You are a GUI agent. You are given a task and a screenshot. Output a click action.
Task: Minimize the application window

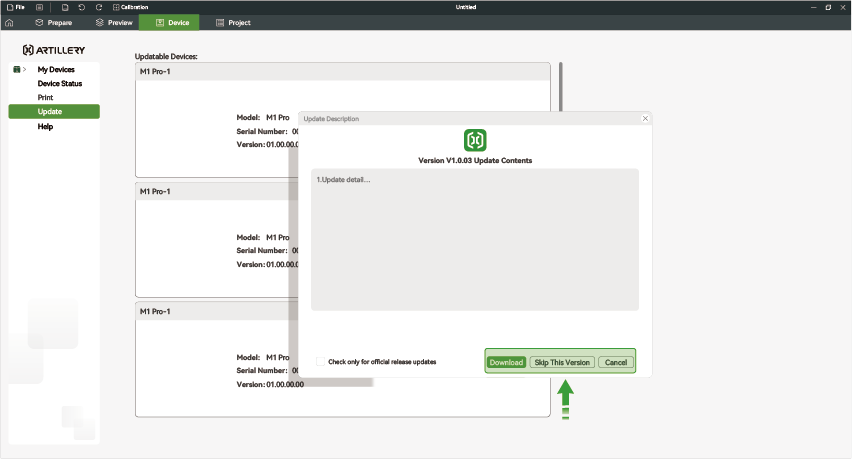click(x=813, y=7)
